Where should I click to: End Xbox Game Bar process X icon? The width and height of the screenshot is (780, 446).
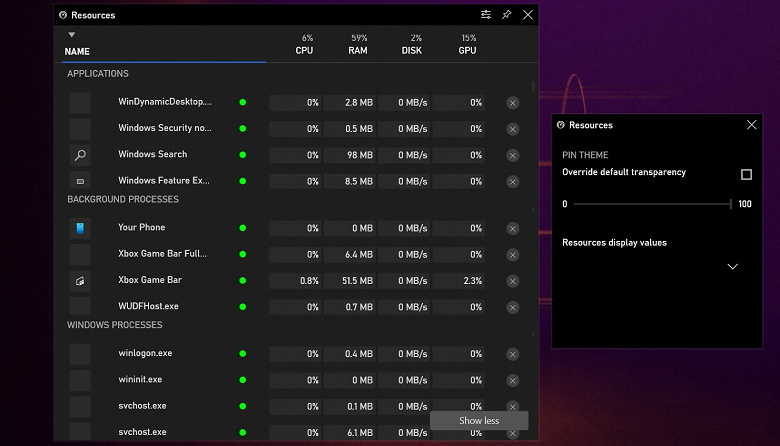point(513,281)
